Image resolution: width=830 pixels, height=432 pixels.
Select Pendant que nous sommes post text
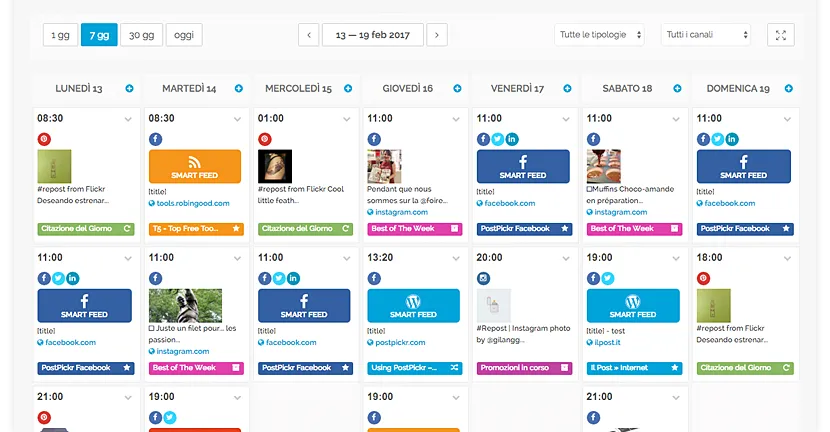[x=407, y=195]
